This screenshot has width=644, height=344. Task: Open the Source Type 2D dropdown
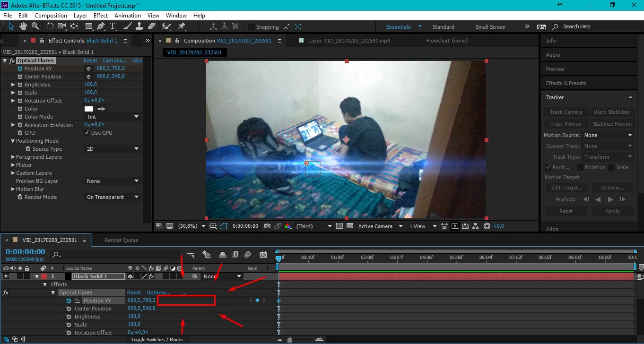113,149
